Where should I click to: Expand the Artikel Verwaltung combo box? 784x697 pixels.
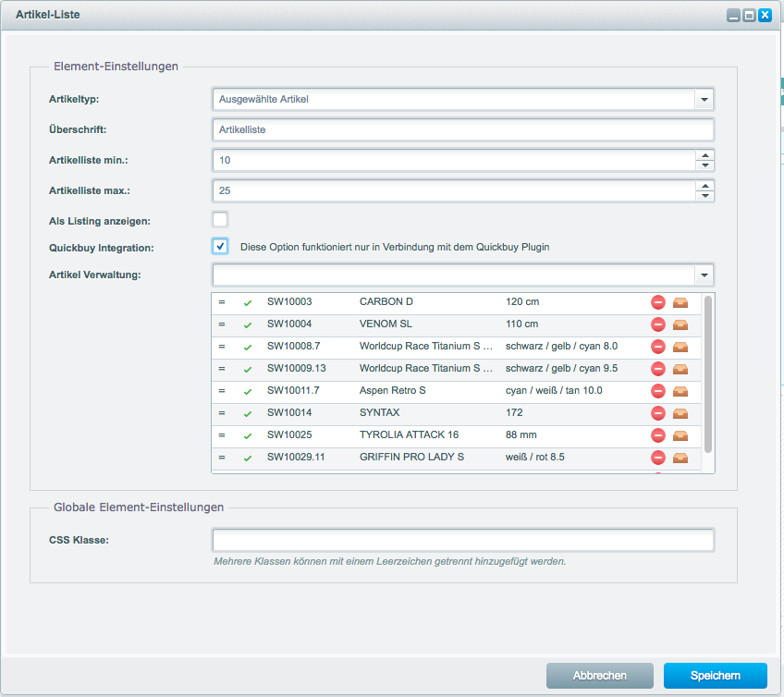[704, 275]
